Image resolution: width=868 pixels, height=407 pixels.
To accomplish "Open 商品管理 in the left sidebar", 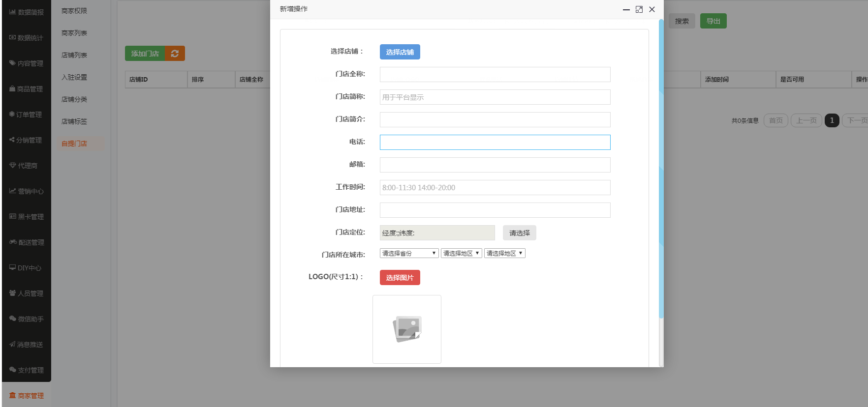I will pyautogui.click(x=27, y=89).
